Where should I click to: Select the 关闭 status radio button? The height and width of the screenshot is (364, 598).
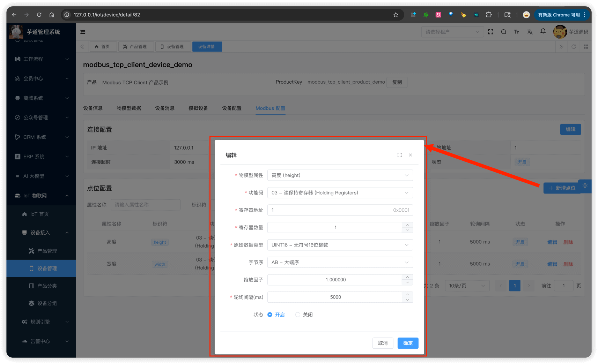(298, 314)
